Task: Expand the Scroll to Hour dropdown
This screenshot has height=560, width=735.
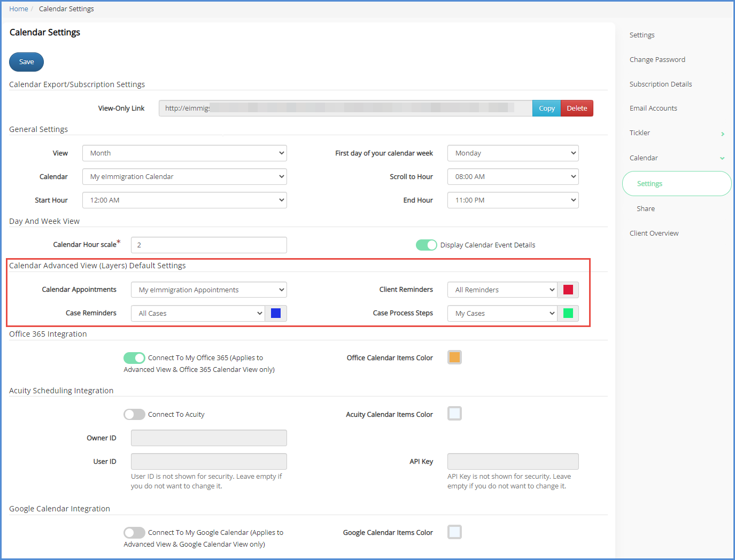Action: (x=513, y=176)
